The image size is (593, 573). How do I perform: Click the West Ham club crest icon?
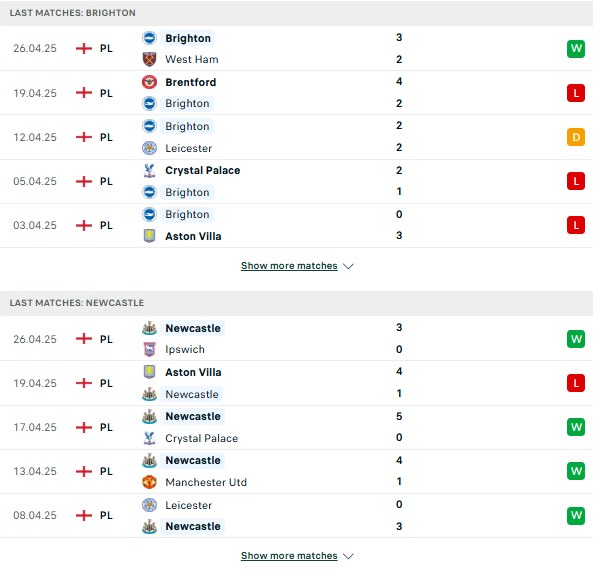click(x=149, y=59)
